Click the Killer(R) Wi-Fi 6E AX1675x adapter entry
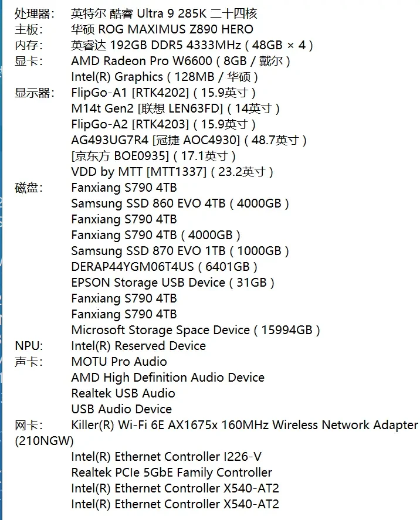This screenshot has width=420, height=520. coord(244,424)
